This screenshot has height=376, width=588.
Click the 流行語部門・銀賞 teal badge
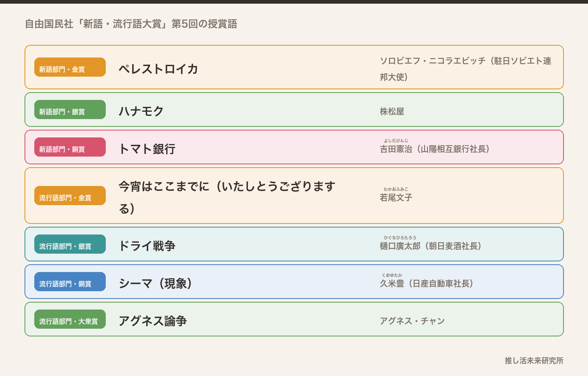pos(70,244)
